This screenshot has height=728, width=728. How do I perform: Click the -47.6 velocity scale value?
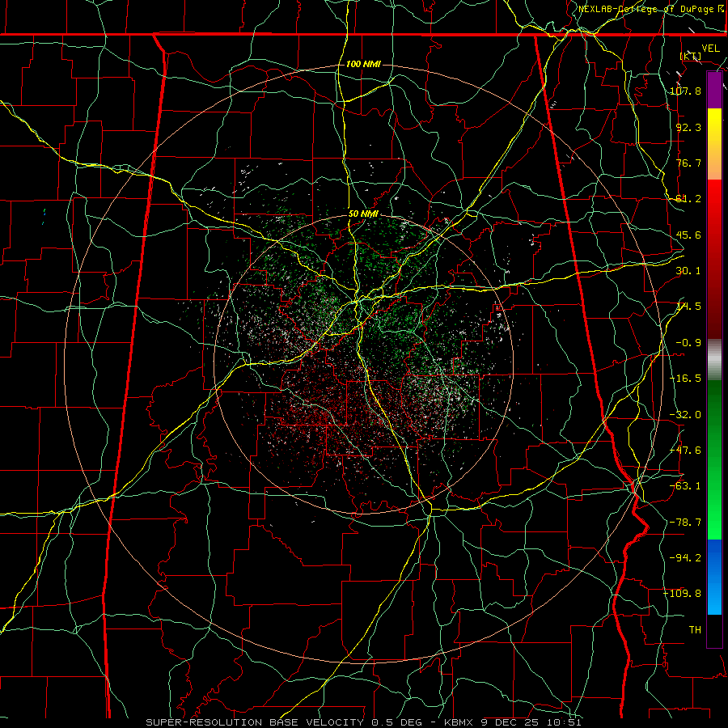pos(685,451)
